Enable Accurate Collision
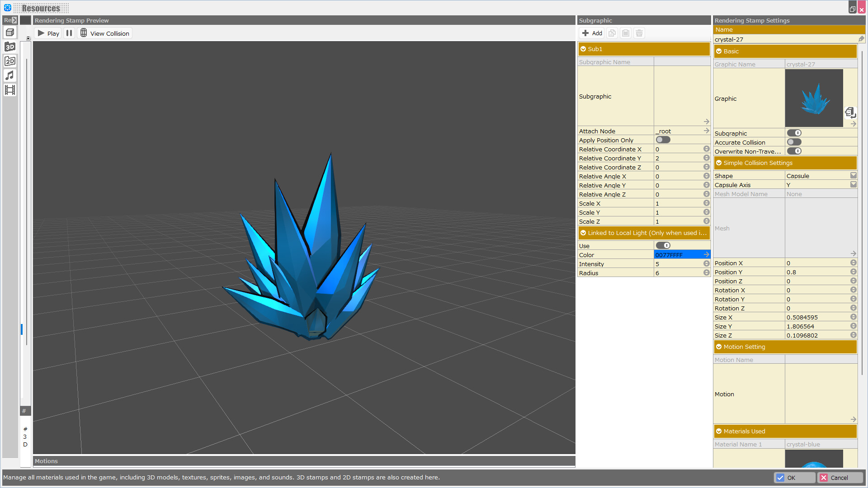The height and width of the screenshot is (488, 868). coord(793,142)
